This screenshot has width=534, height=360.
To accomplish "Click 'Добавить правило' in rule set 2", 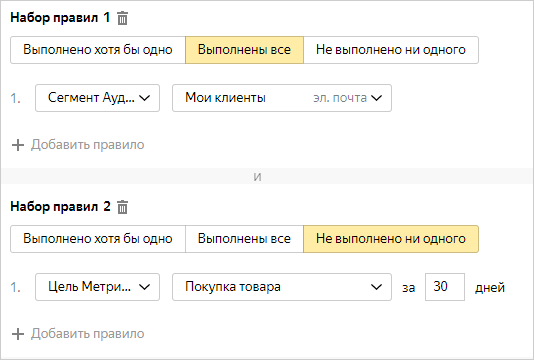I will (88, 333).
